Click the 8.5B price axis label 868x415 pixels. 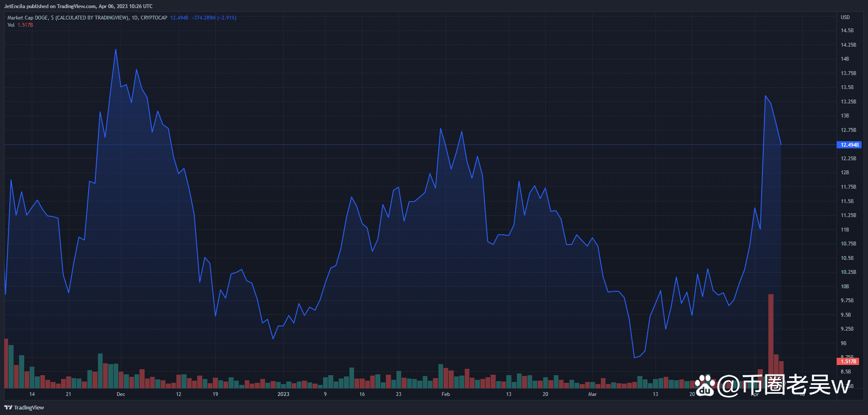click(x=846, y=372)
